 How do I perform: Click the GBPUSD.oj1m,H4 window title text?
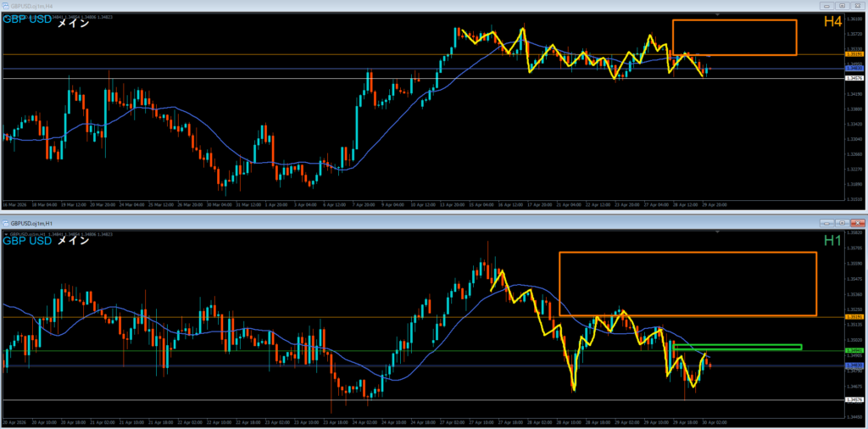coord(31,6)
